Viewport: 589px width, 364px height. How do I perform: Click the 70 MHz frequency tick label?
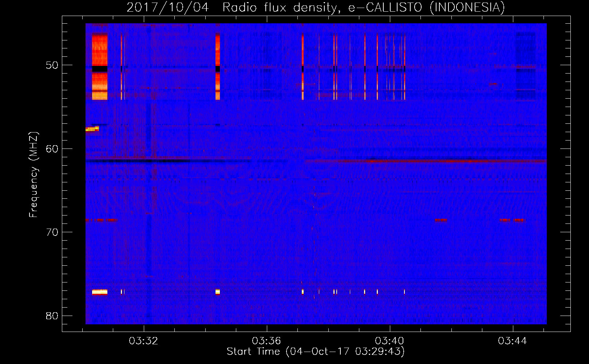(x=52, y=232)
